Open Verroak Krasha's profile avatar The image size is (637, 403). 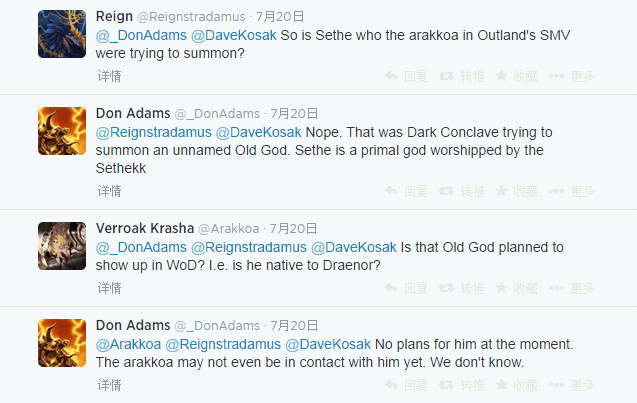62,246
